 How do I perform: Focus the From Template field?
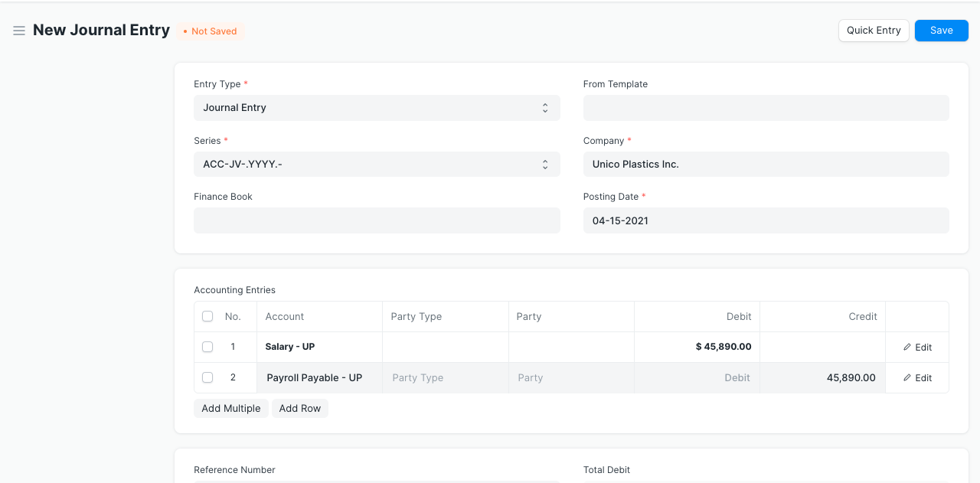[x=766, y=108]
